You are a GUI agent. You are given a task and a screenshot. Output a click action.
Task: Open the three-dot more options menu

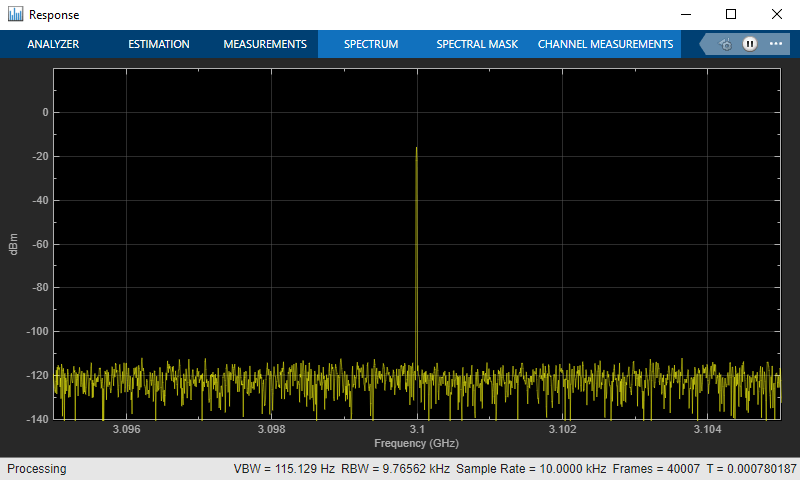coord(776,44)
